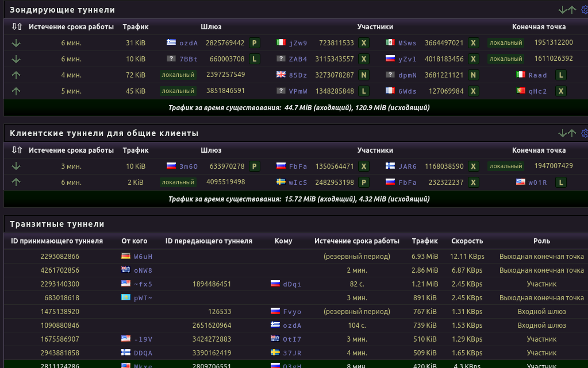The height and width of the screenshot is (368, 588).
Task: Click inbound arrow on the 3m6O client tunnel row
Action: (16, 166)
